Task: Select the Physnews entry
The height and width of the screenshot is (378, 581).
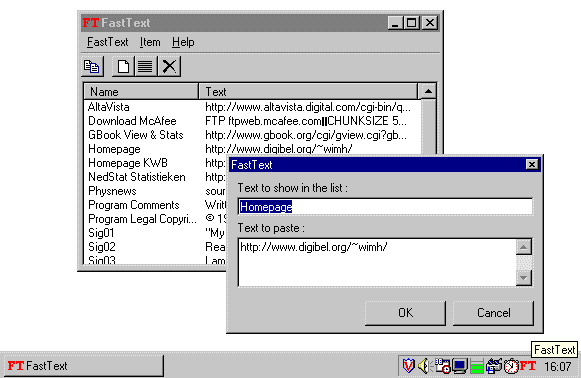Action: coord(112,191)
